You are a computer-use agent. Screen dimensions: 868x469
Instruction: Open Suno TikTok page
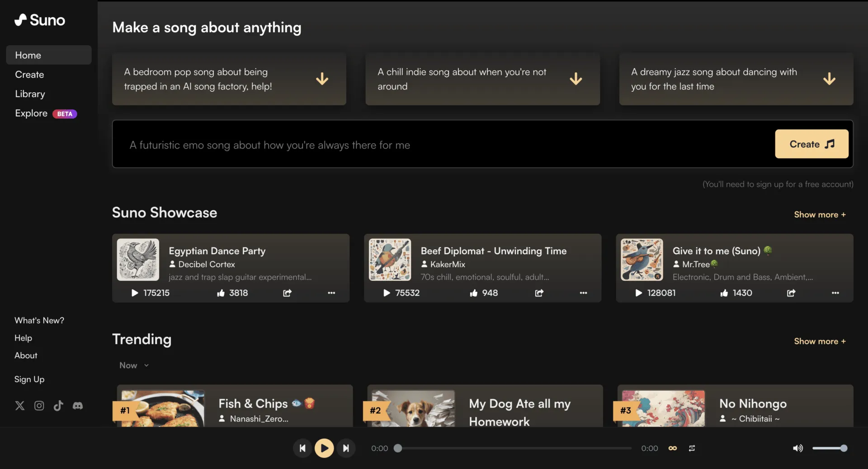58,406
